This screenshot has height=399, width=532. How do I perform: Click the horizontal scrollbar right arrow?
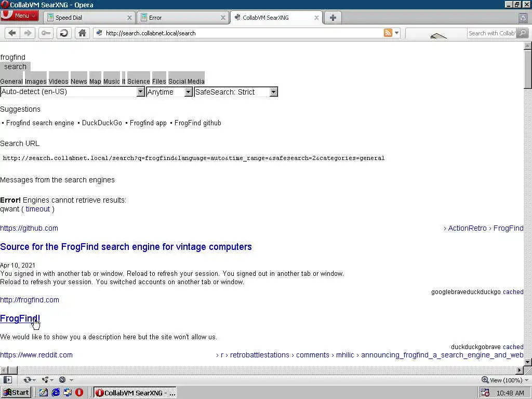[x=520, y=370]
